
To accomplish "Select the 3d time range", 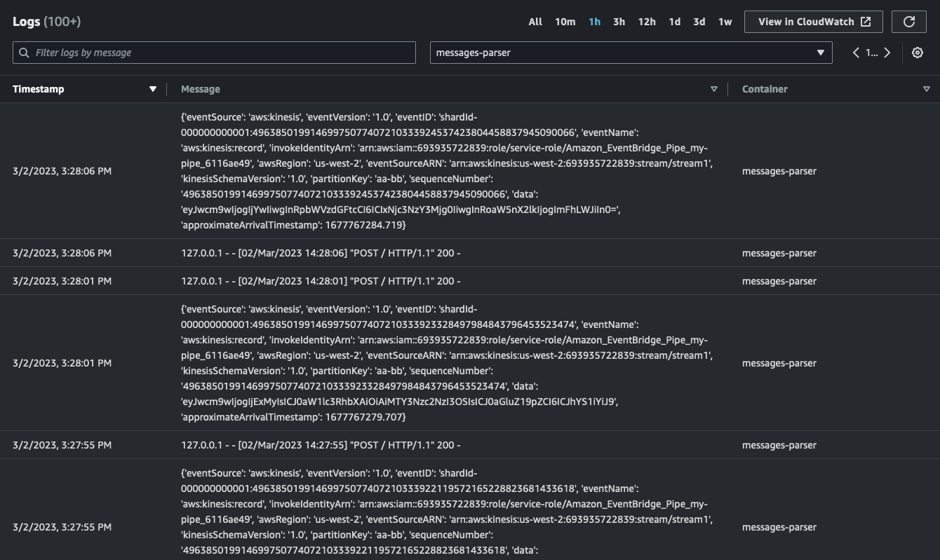I will (x=699, y=22).
